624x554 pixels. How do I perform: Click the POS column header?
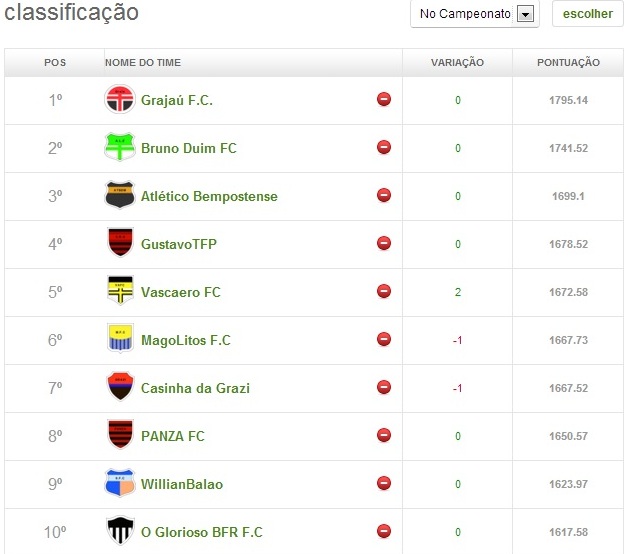pyautogui.click(x=55, y=62)
